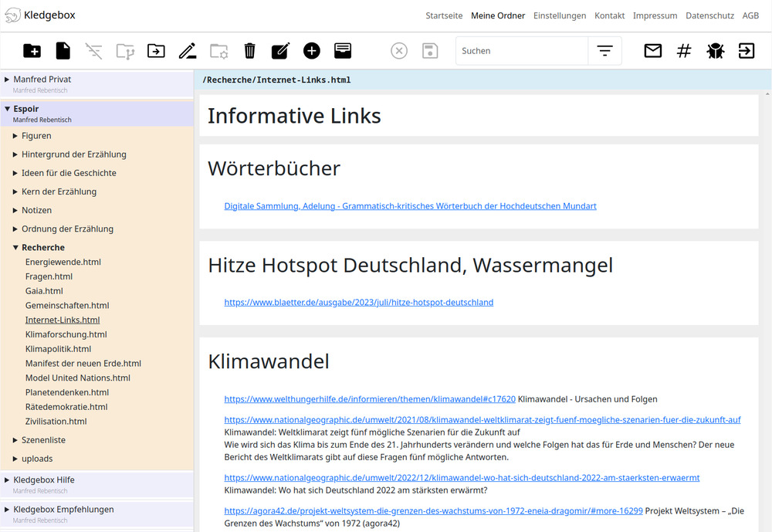Open the Impressum page
The width and height of the screenshot is (772, 532).
[x=655, y=15]
